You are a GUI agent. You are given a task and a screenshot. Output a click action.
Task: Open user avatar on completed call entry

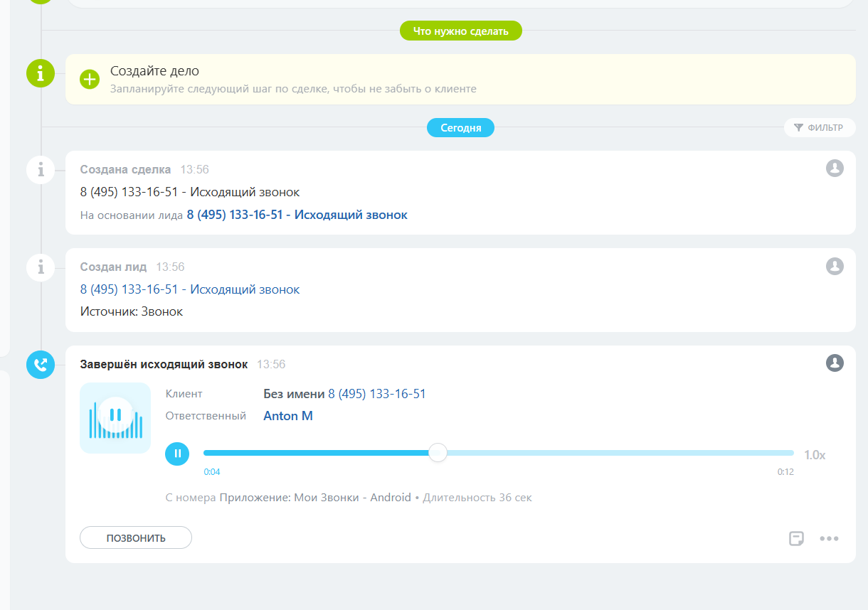pos(835,363)
